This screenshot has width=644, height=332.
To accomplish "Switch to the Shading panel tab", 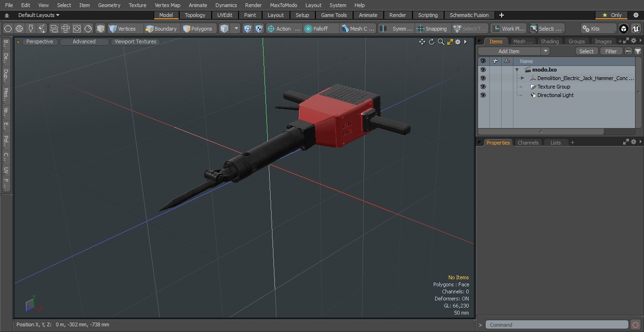I will [x=549, y=41].
